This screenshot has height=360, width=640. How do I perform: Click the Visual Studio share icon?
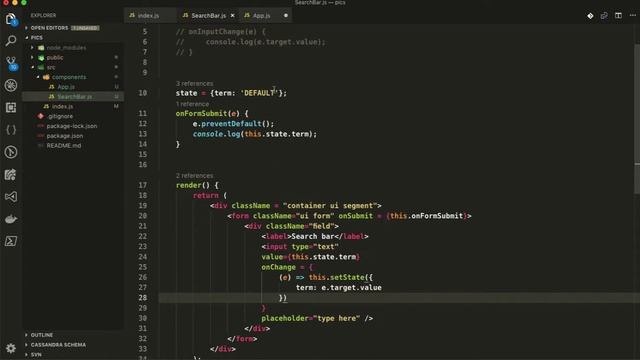[x=11, y=197]
